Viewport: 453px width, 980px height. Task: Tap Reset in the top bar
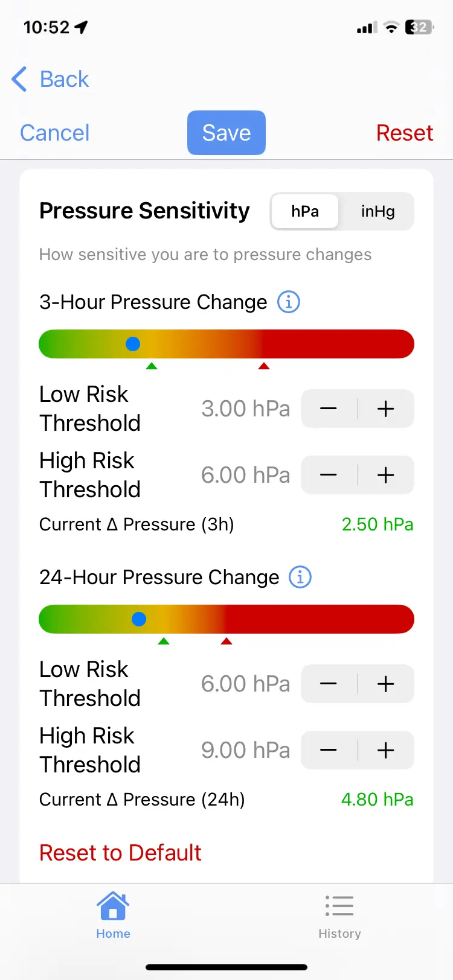point(405,132)
